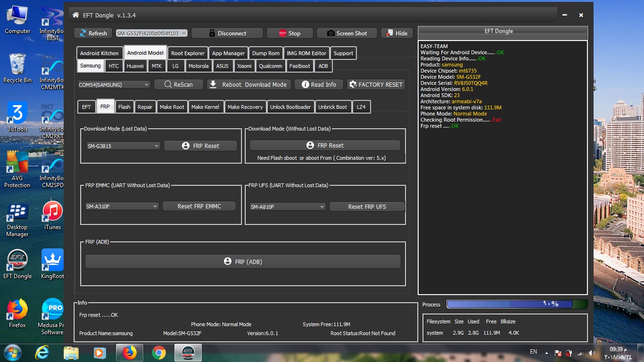This screenshot has width=644, height=362.
Task: Open the AVG Protection desktop icon
Action: pyautogui.click(x=17, y=169)
